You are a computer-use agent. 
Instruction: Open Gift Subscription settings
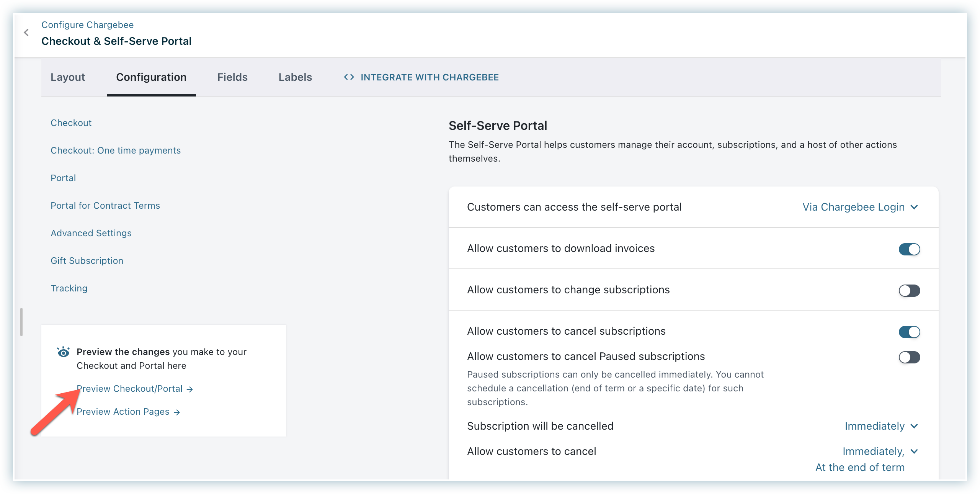tap(87, 261)
